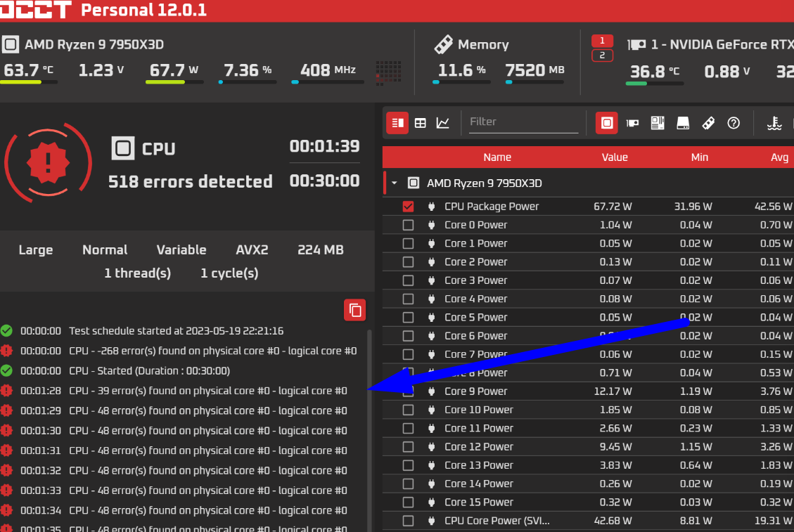This screenshot has height=532, width=794.
Task: Sort sensors by the Value column header
Action: 615,157
